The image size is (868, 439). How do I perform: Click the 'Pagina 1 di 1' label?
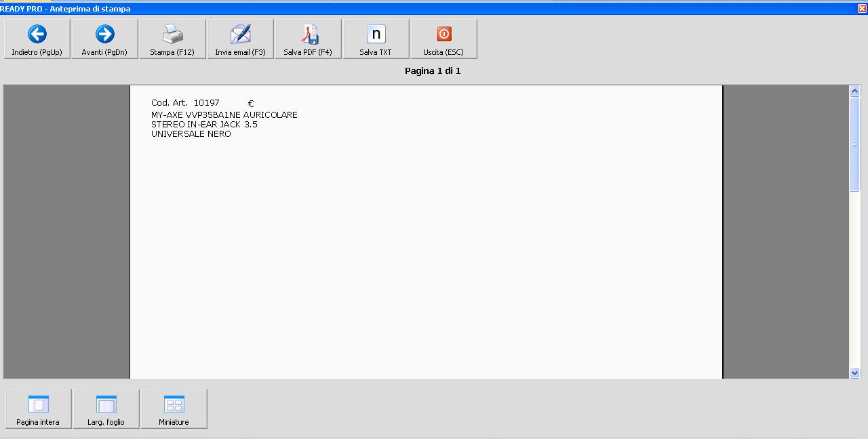point(433,70)
